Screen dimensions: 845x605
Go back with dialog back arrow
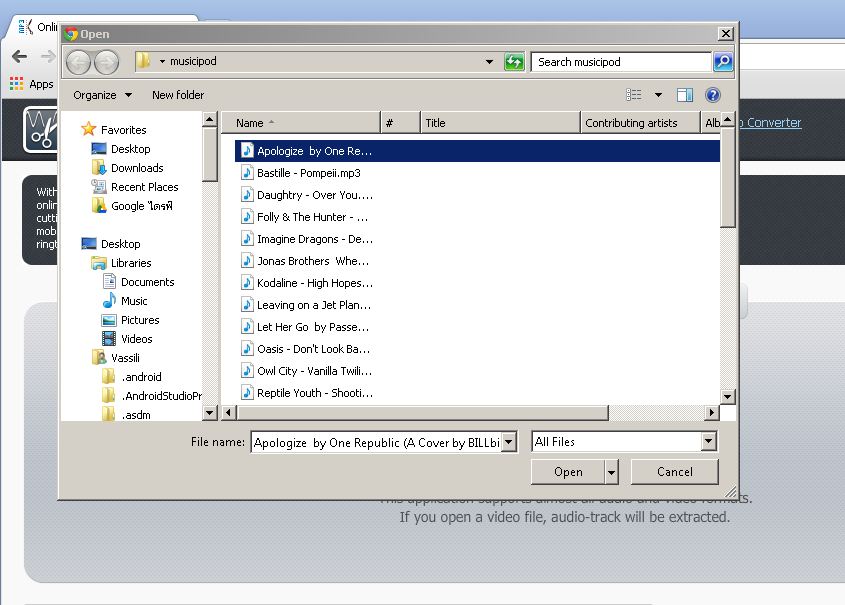pyautogui.click(x=79, y=62)
